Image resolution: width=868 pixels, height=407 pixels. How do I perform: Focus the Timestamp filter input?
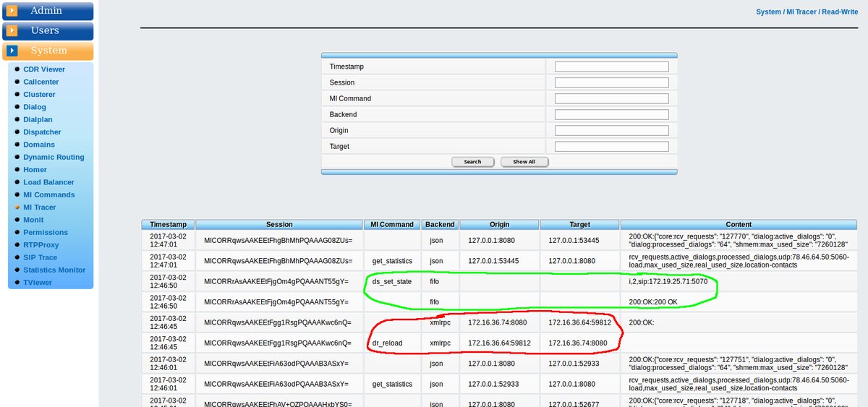tap(611, 67)
